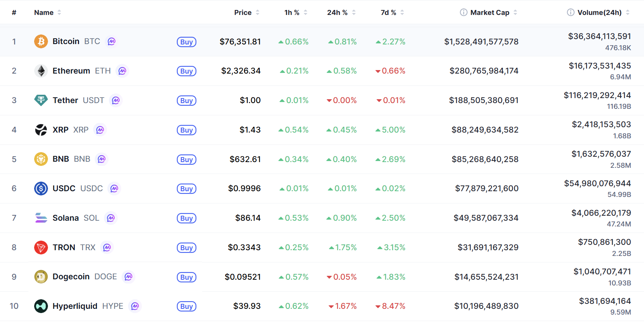644x323 pixels.
Task: Open the Bitcoin name link
Action: tap(66, 41)
